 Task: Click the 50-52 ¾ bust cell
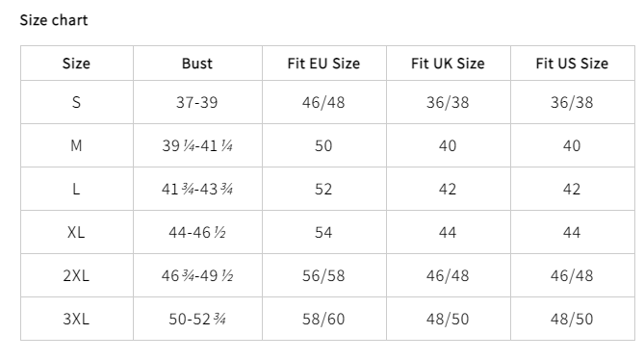point(197,319)
